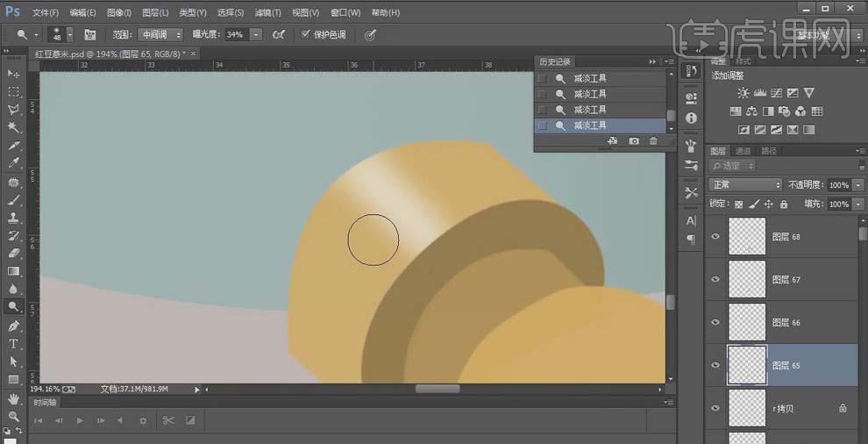868x444 pixels.
Task: Open 图层(L) menu
Action: (x=155, y=12)
